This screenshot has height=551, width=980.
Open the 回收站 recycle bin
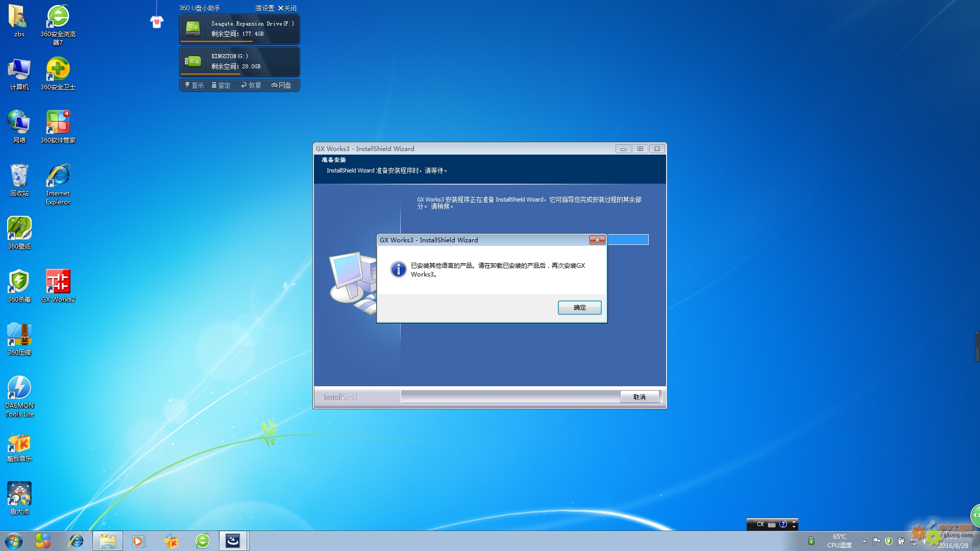point(19,180)
